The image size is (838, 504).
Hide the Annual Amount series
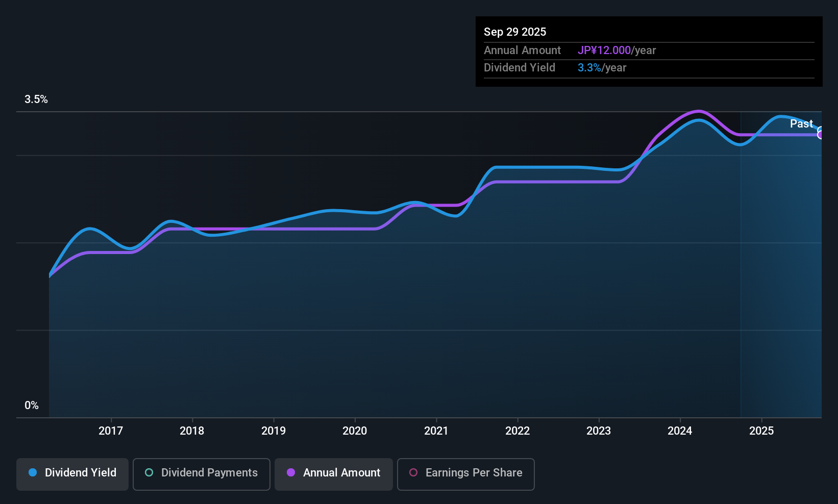tap(334, 473)
